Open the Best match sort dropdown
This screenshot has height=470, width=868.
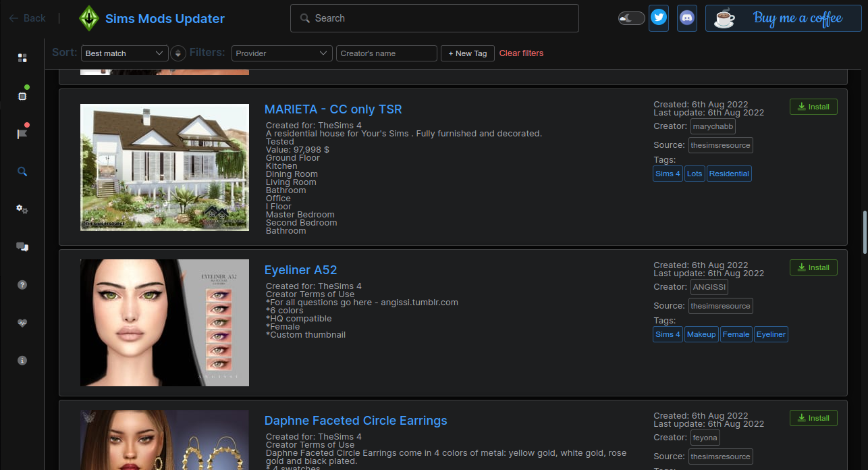pyautogui.click(x=125, y=53)
